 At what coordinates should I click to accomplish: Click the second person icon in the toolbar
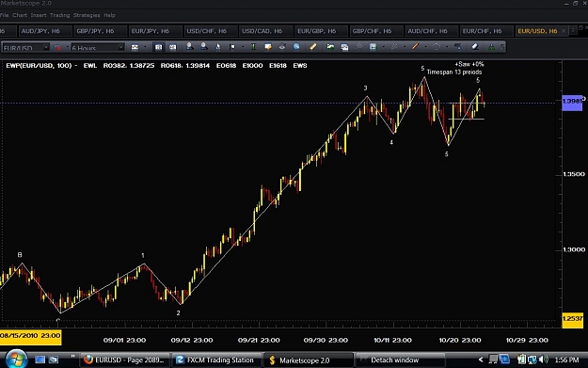[203, 46]
